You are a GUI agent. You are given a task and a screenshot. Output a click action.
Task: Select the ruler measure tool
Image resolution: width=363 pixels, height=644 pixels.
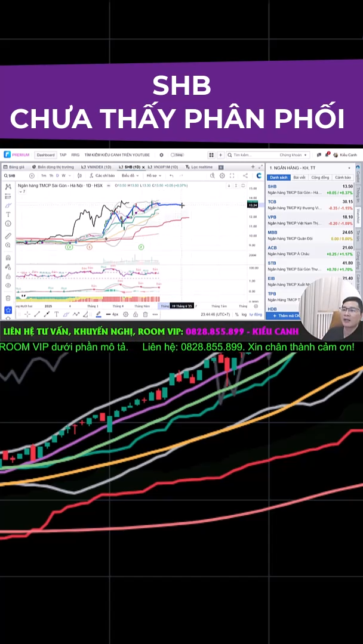pos(8,236)
